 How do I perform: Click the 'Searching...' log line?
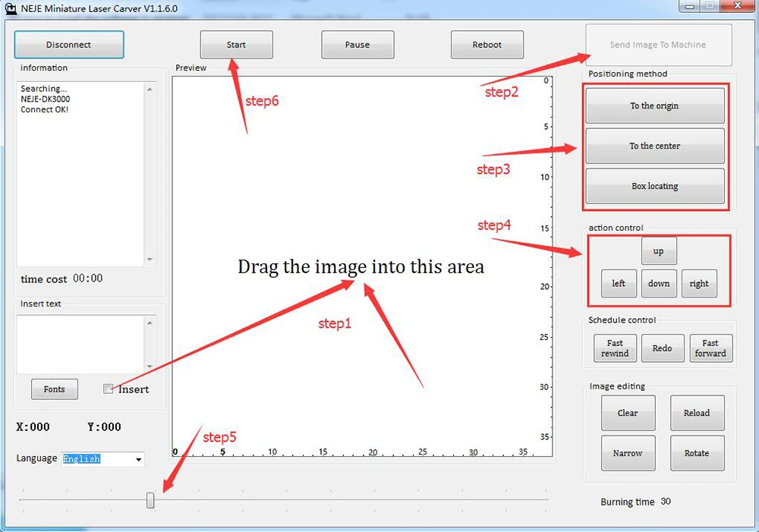[x=44, y=89]
